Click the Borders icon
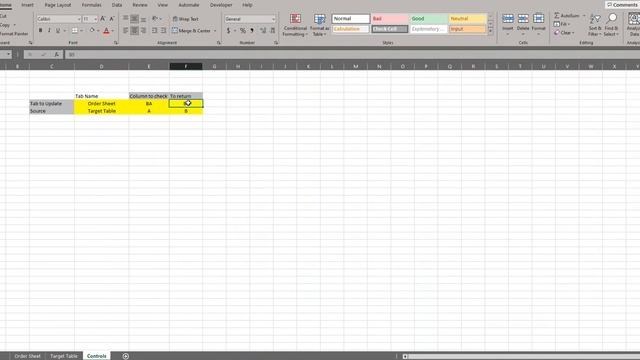The height and width of the screenshot is (360, 640). (x=75, y=31)
